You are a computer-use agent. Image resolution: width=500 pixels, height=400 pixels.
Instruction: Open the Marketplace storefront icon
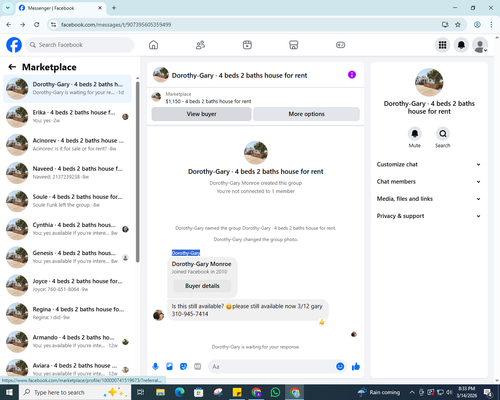[x=294, y=45]
